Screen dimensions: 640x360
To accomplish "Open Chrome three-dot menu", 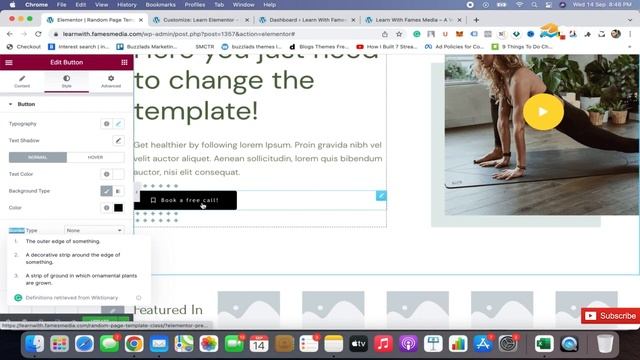I will (x=631, y=34).
